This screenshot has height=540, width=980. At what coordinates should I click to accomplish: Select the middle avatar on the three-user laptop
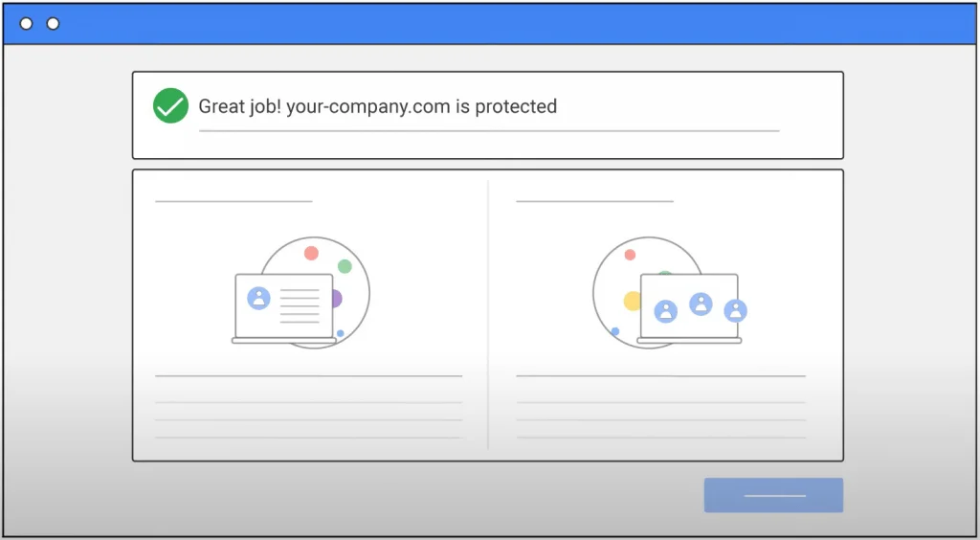pyautogui.click(x=701, y=304)
